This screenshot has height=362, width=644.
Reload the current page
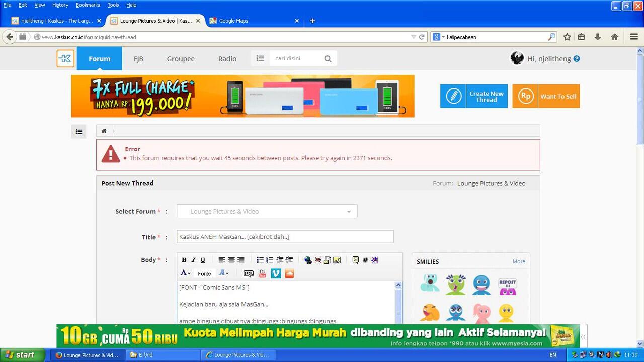[x=422, y=37]
